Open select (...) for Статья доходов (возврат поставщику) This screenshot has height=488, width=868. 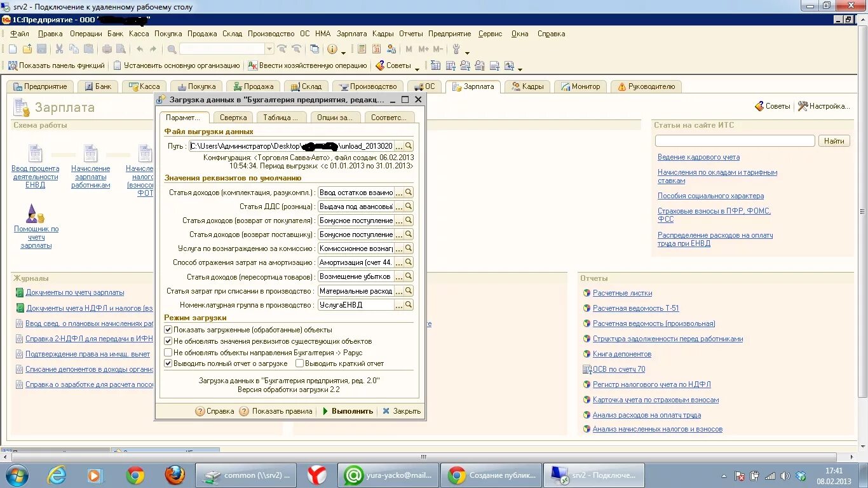click(x=399, y=234)
